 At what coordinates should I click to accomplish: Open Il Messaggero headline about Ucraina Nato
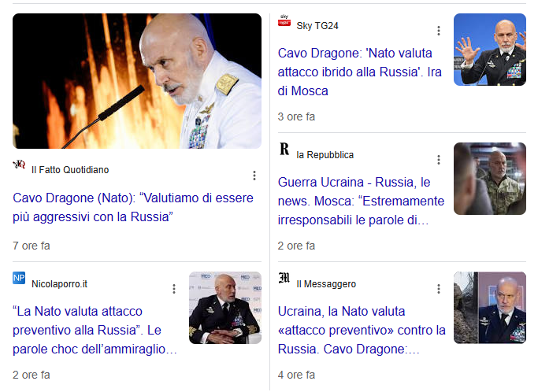pos(362,331)
